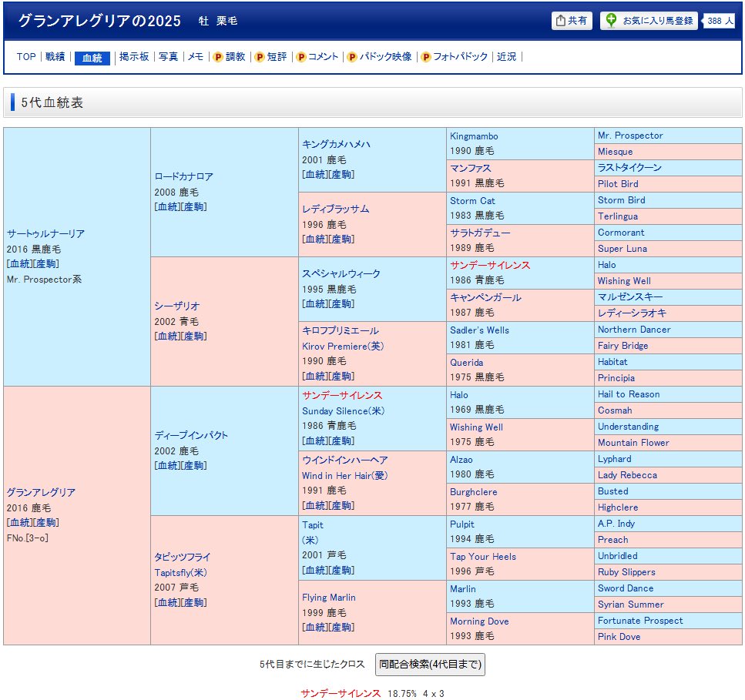Image resolution: width=745 pixels, height=700 pixels.
Task: Open premium コメント tab P icon
Action: pyautogui.click(x=300, y=57)
